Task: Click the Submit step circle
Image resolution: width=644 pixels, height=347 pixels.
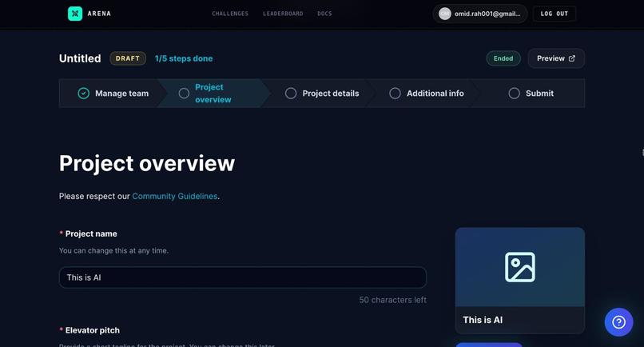Action: pos(515,94)
